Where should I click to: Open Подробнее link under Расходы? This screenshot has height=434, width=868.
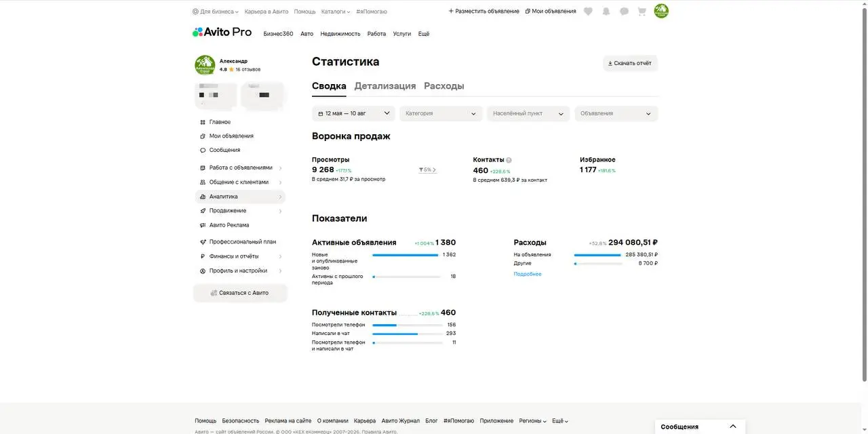pyautogui.click(x=528, y=274)
